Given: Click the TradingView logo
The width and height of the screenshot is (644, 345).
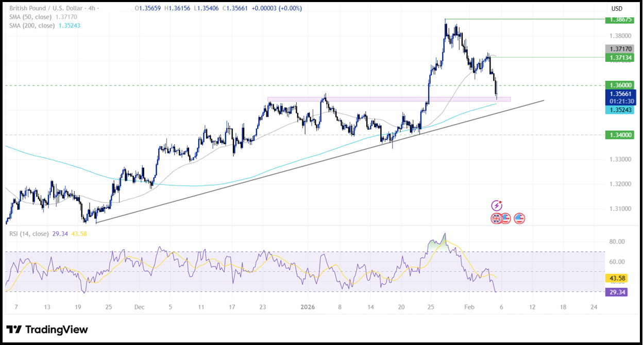Looking at the screenshot, I should coord(47,329).
